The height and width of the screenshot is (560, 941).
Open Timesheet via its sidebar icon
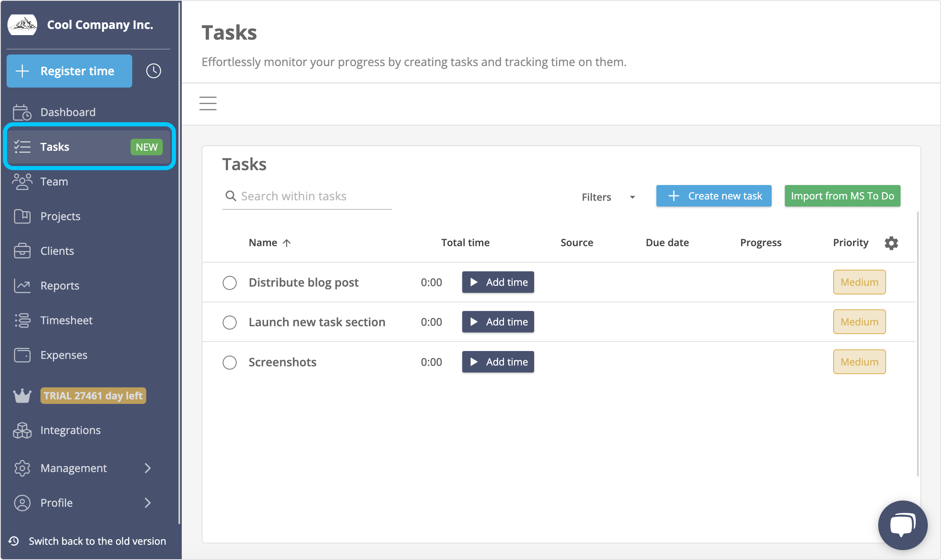coord(23,320)
